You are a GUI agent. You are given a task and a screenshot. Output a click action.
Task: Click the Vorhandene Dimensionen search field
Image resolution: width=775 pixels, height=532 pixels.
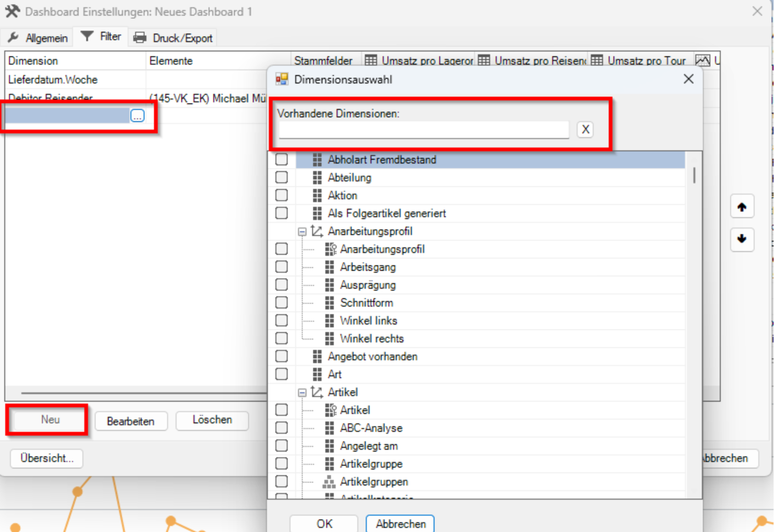424,130
